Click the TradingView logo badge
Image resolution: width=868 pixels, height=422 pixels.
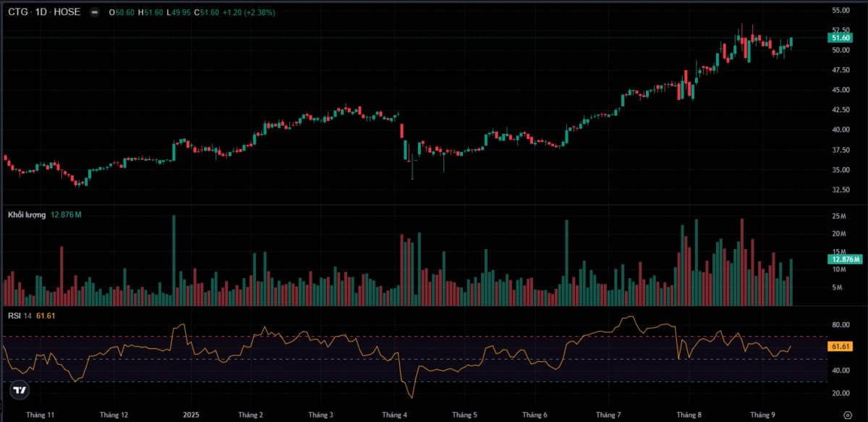20,390
